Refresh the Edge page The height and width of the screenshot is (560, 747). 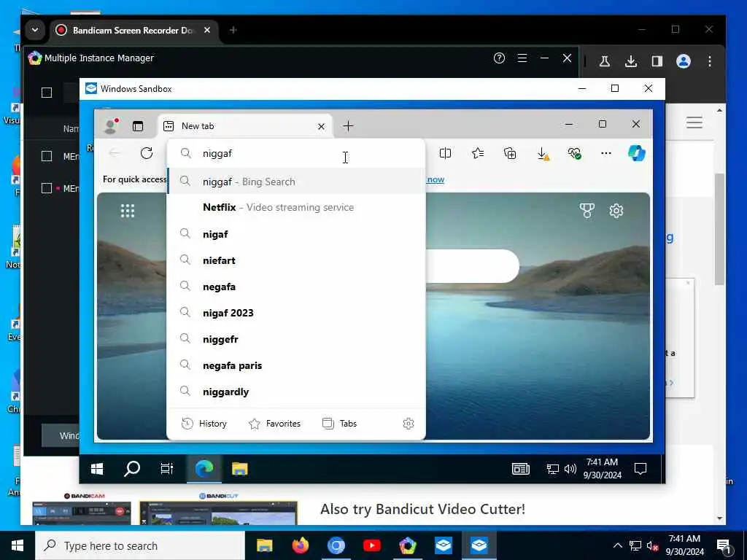pyautogui.click(x=147, y=153)
